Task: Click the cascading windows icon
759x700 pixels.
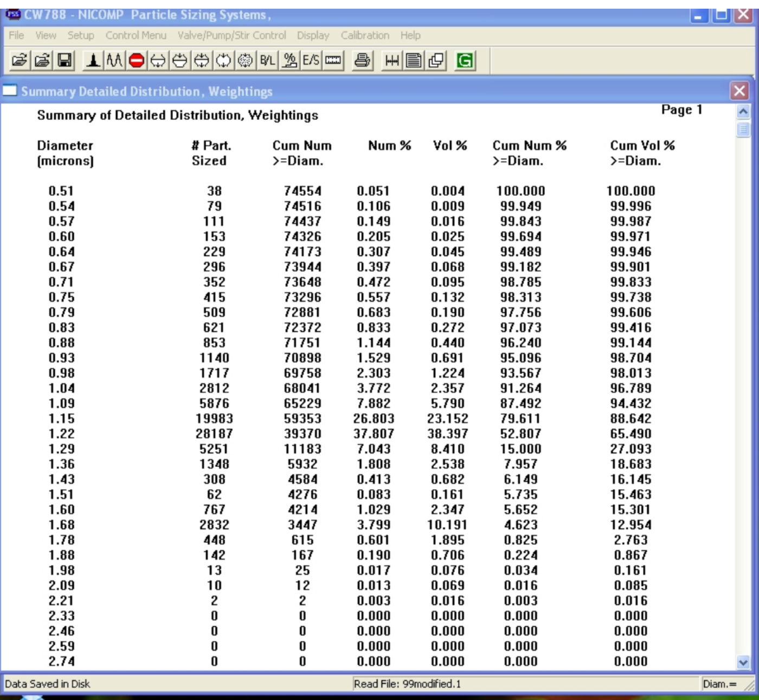Action: 436,60
